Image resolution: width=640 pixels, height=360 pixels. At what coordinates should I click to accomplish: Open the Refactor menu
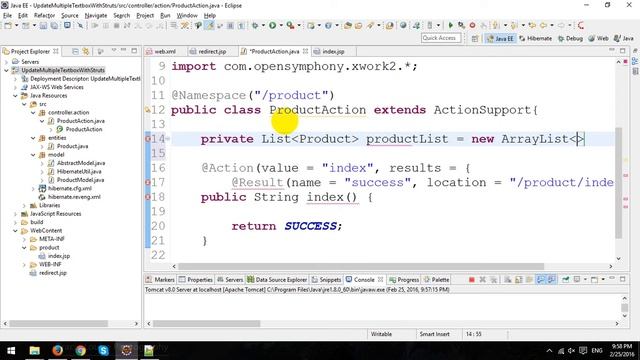tap(44, 16)
